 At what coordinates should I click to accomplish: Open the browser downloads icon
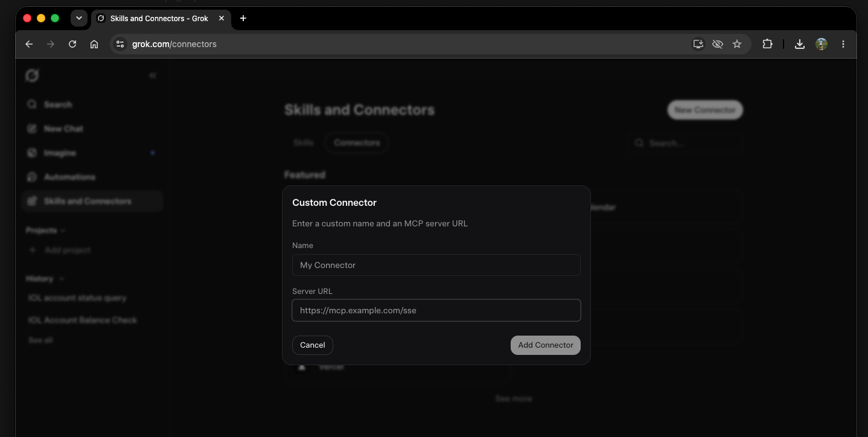(x=800, y=44)
